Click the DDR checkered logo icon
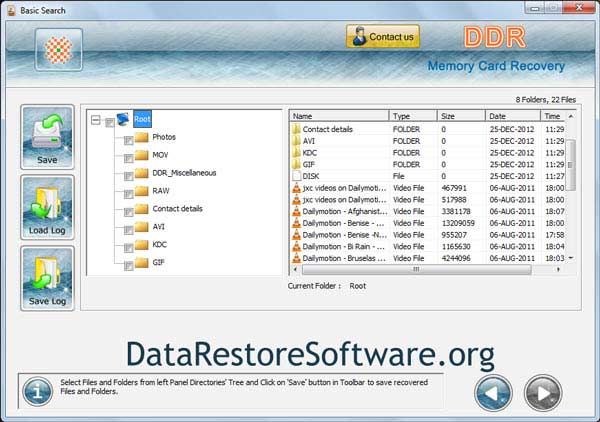600x422 pixels. [59, 50]
